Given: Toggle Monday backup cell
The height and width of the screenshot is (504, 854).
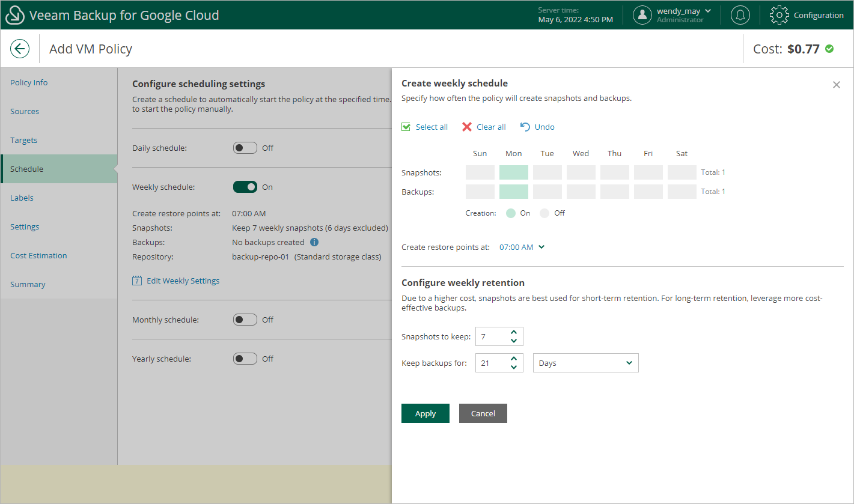Looking at the screenshot, I should (514, 192).
